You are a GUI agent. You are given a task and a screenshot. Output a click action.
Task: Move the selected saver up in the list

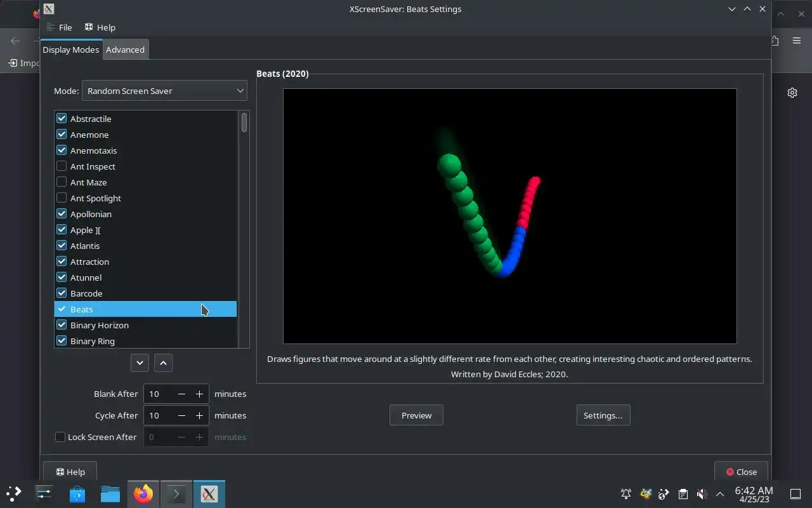pyautogui.click(x=163, y=363)
